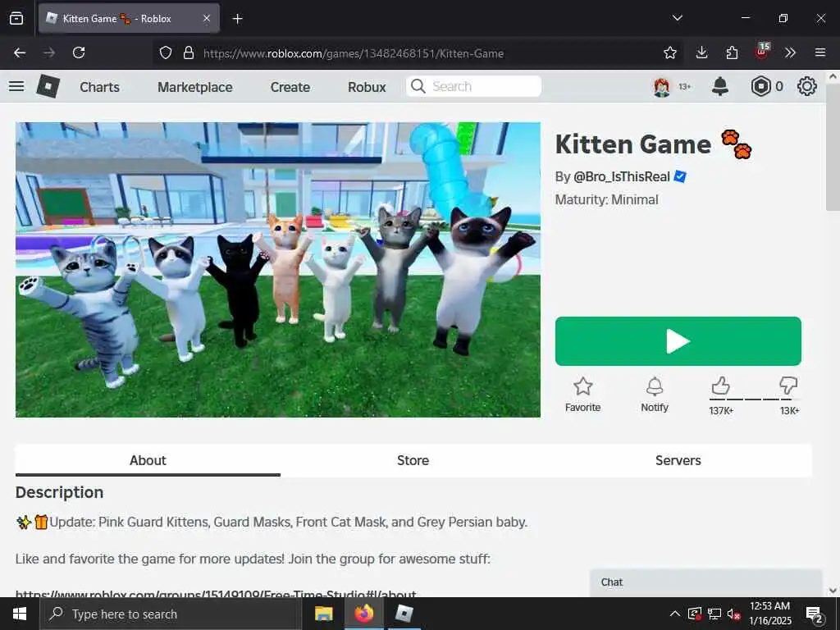Image resolution: width=840 pixels, height=630 pixels.
Task: Open the Firefox application menu
Action: [820, 52]
